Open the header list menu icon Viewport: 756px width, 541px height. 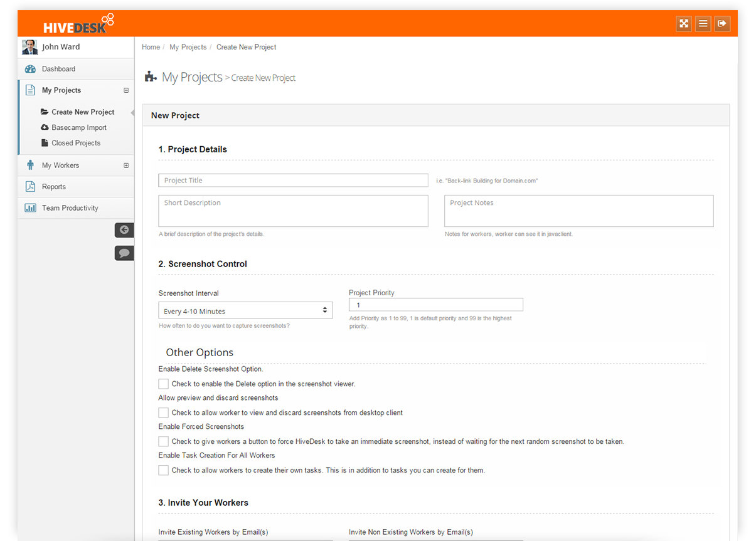(703, 24)
